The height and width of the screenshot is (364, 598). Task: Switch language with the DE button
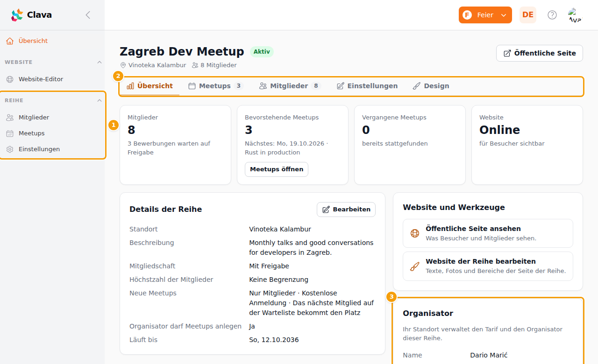pos(528,15)
